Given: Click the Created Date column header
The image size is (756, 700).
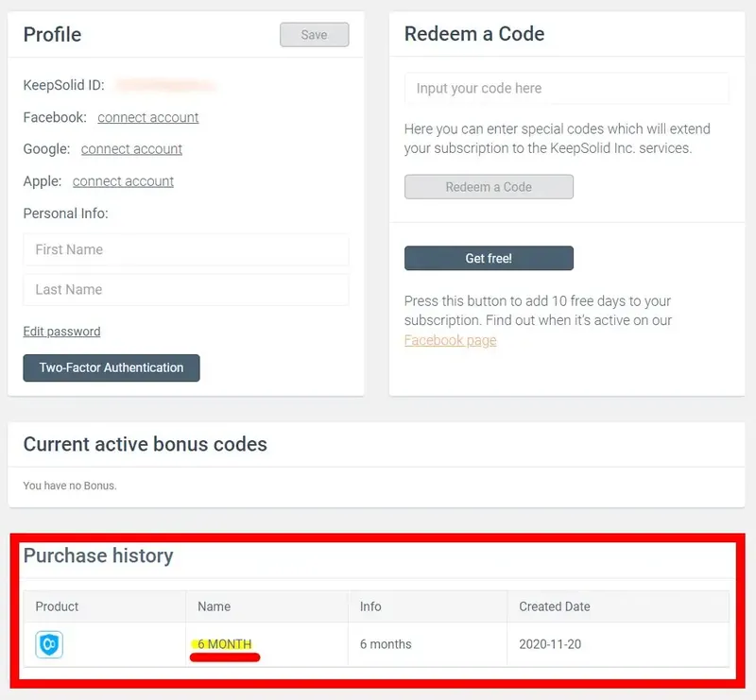Looking at the screenshot, I should (x=555, y=606).
